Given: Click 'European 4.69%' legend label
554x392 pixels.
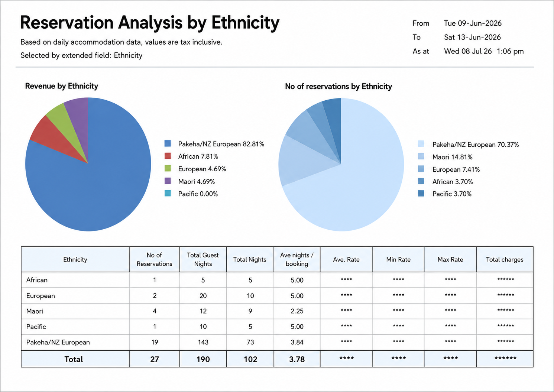Looking at the screenshot, I should point(202,169).
